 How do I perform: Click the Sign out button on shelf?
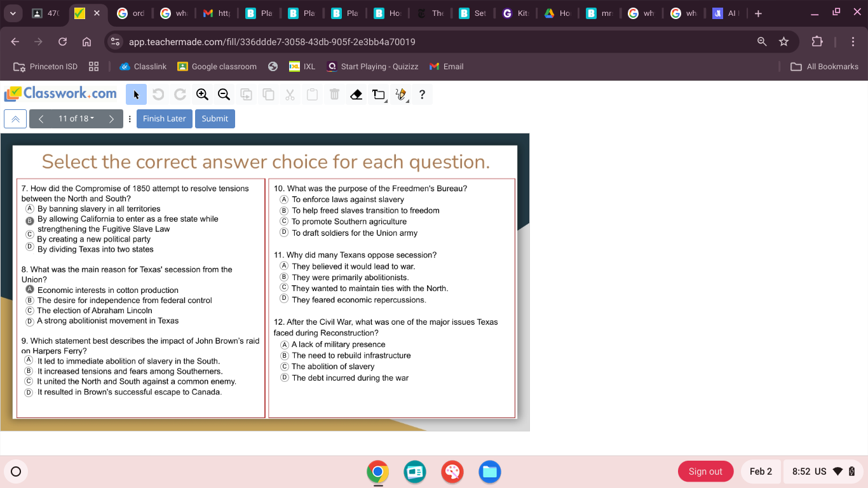click(x=705, y=471)
